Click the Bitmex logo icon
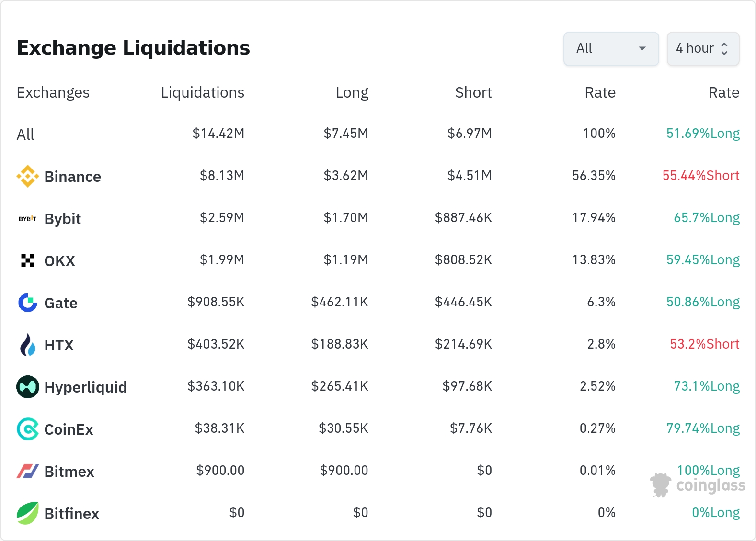 pyautogui.click(x=28, y=471)
